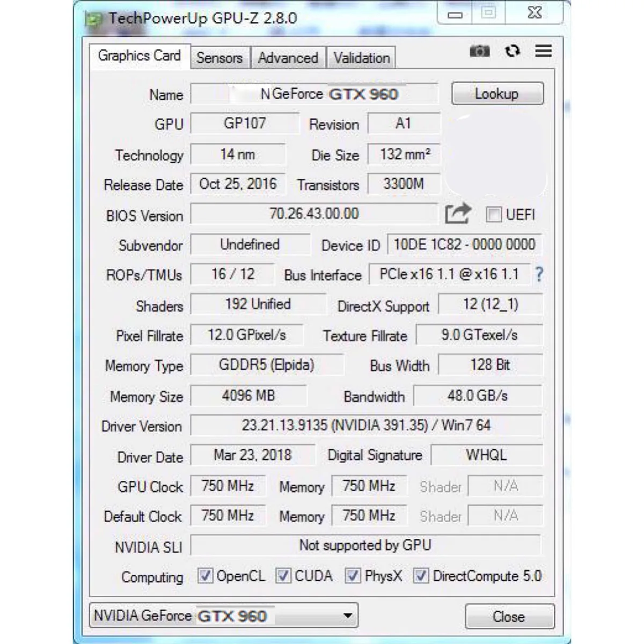Click the ROPs/TMUs value 16 / 12
This screenshot has width=644, height=644.
point(232,274)
